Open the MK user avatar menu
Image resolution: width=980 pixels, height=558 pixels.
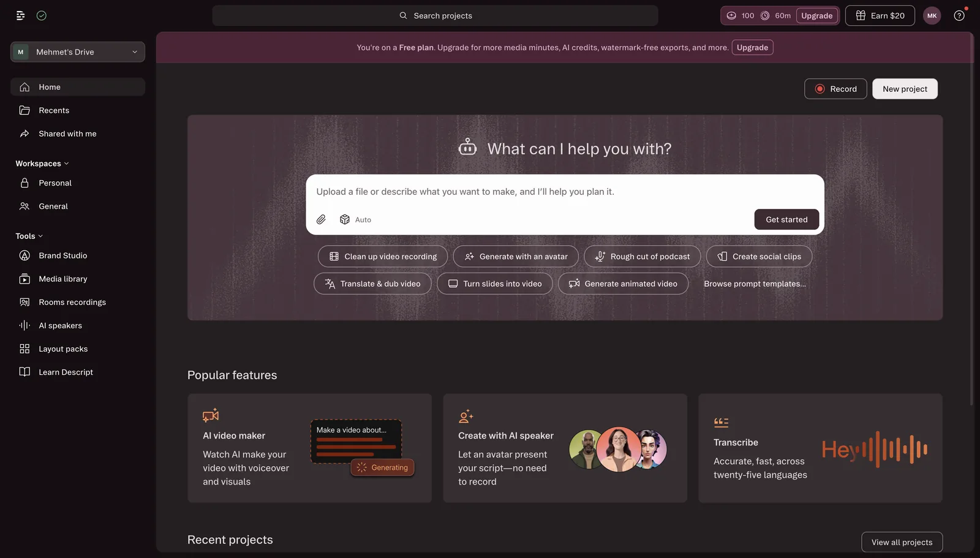(932, 15)
